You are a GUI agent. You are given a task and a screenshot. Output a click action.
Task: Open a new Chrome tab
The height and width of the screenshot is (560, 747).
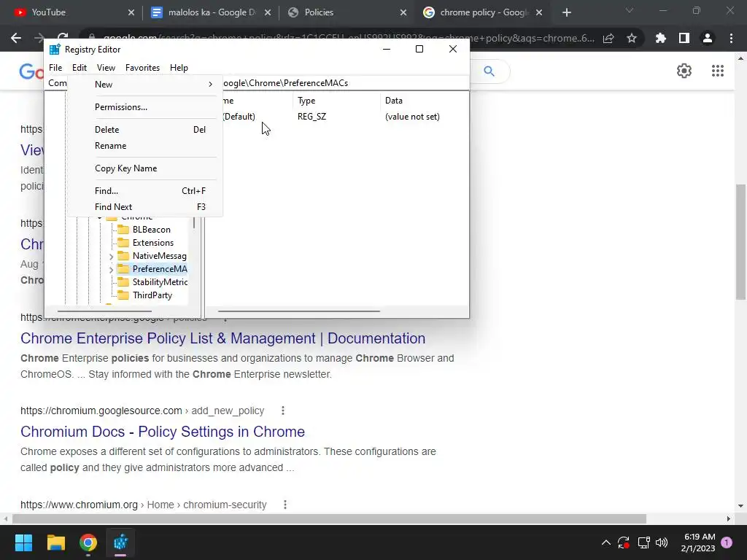[x=566, y=13]
